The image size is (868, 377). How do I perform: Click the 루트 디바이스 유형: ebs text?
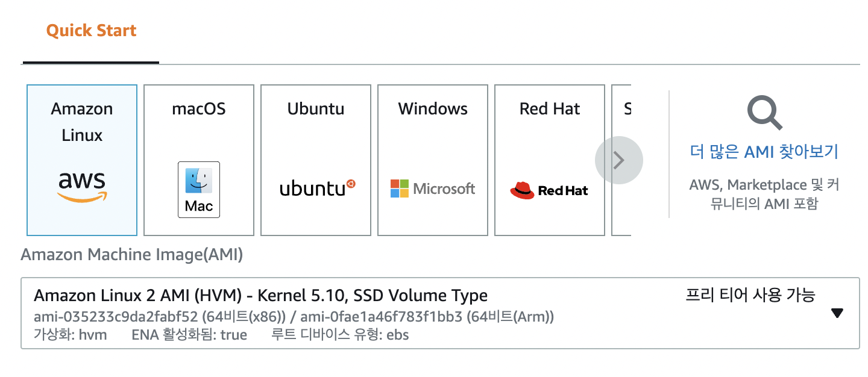(x=341, y=335)
